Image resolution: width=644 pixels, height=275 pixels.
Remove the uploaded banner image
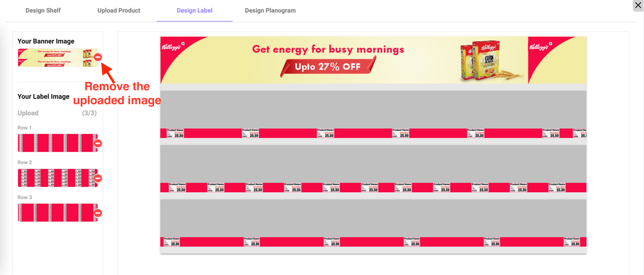point(98,57)
